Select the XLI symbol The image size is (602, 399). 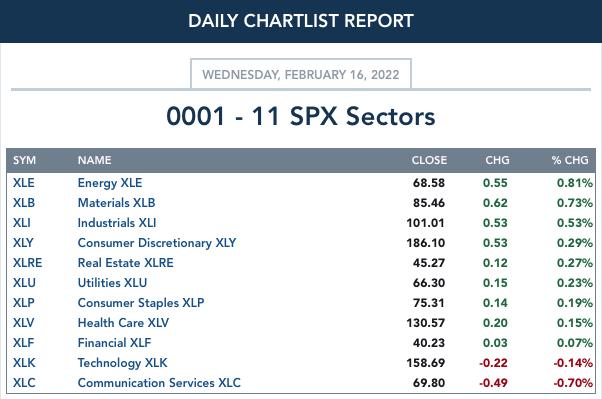[22, 223]
